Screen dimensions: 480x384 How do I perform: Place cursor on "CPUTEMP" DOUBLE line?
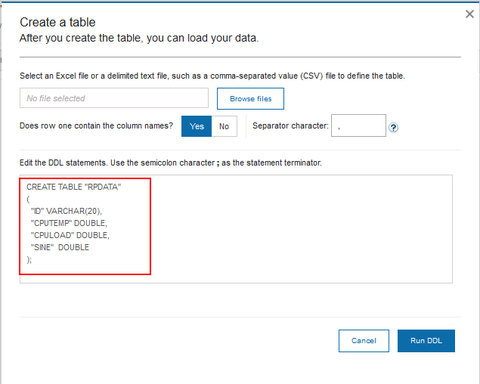tap(69, 223)
